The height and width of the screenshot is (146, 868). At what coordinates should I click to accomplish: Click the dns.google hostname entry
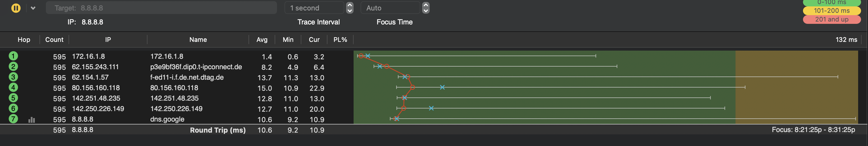[167, 119]
